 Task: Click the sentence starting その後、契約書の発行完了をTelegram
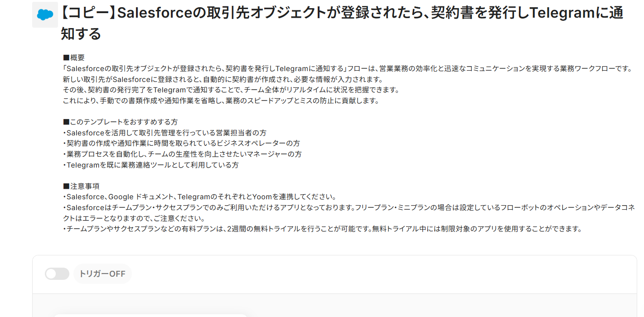(x=231, y=90)
